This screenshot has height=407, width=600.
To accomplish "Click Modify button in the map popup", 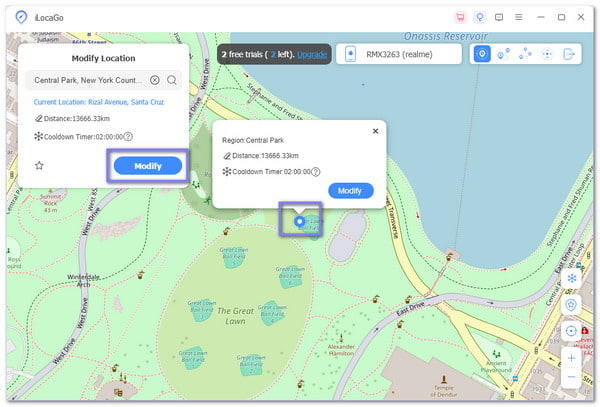I will pos(351,190).
